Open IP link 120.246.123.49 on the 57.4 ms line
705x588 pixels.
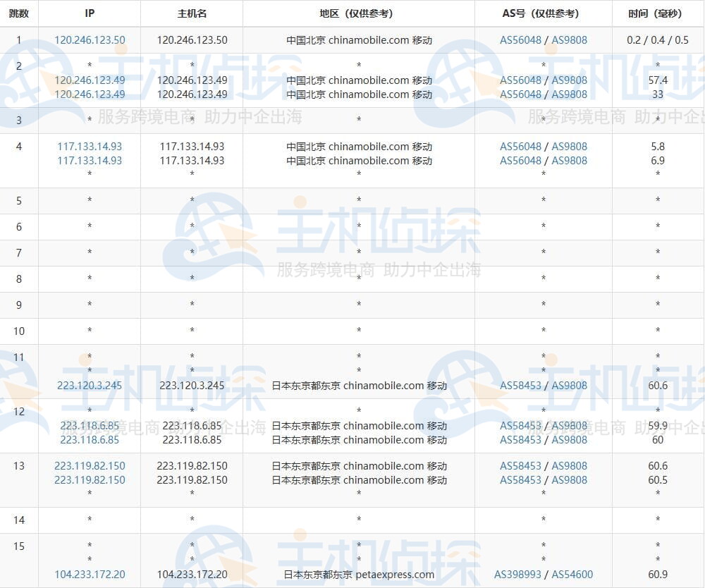click(x=90, y=80)
